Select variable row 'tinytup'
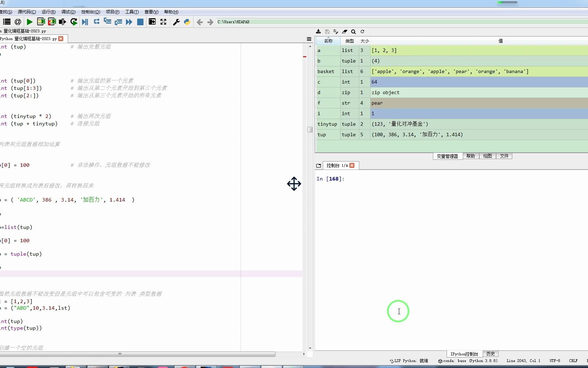Screen dimensions: 588x368 tap(452, 124)
